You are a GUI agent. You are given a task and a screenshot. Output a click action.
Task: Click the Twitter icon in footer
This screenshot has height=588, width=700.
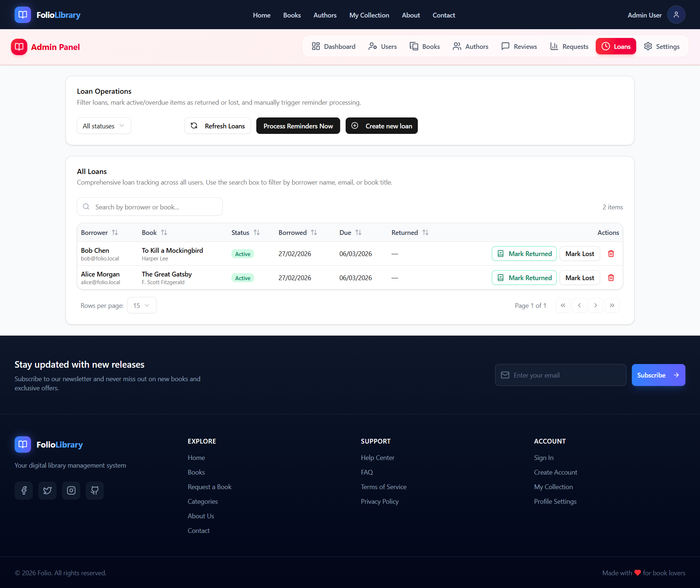47,491
